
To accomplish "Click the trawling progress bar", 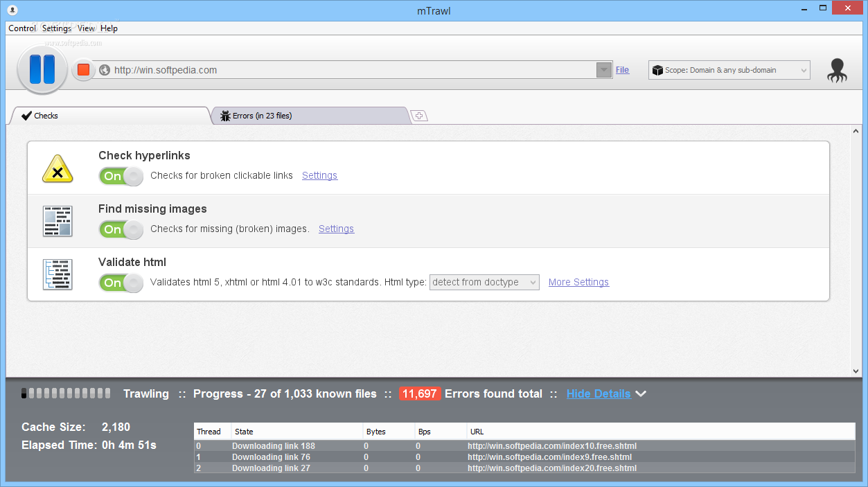I will (66, 393).
